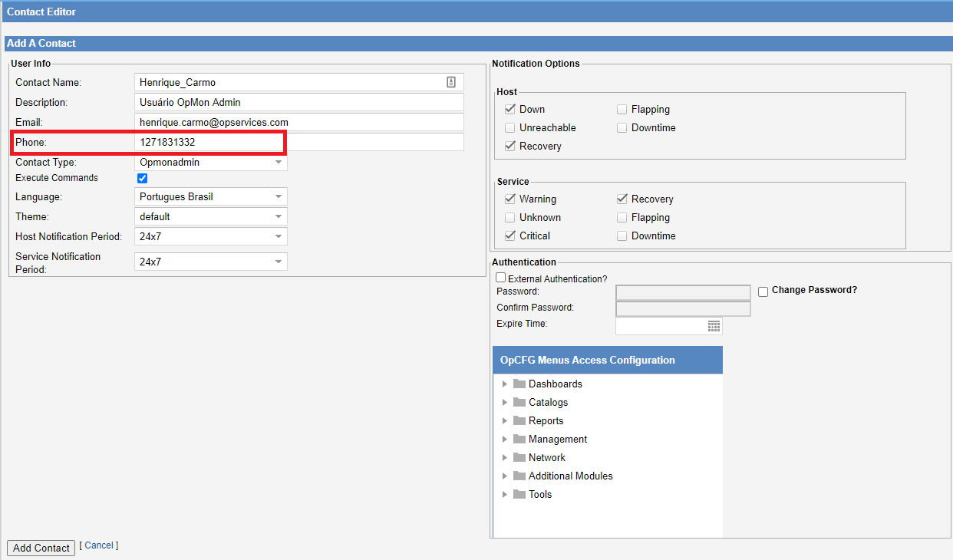Check the Change Password checkbox
Viewport: 953px width, 560px height.
click(x=763, y=292)
